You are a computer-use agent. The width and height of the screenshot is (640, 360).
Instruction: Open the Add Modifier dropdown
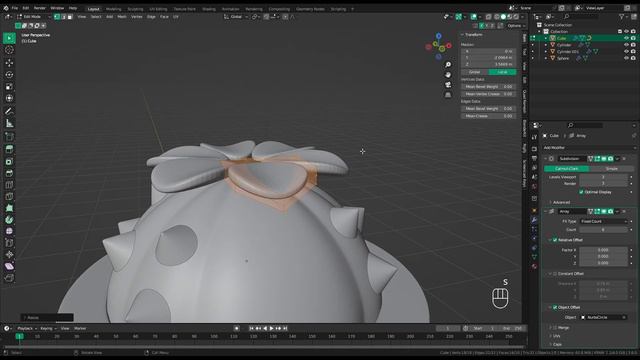589,148
